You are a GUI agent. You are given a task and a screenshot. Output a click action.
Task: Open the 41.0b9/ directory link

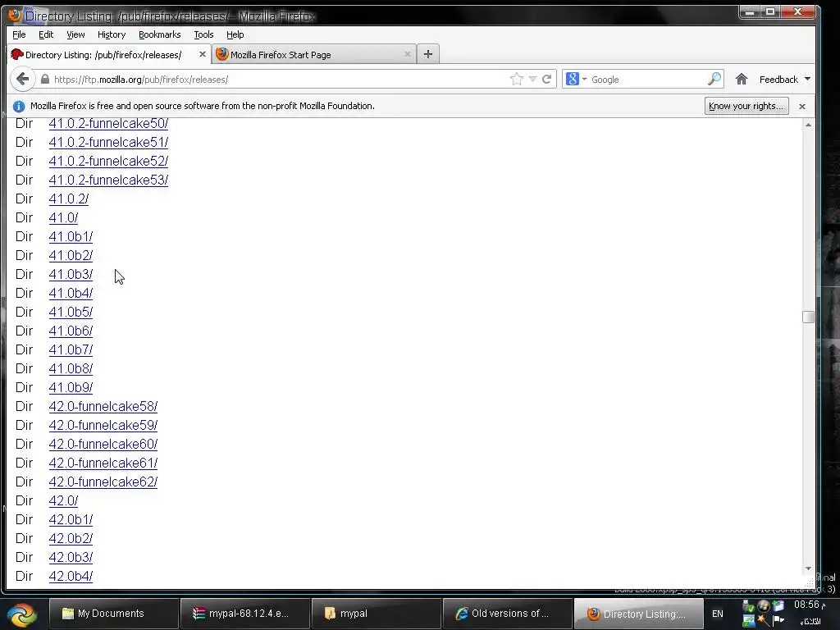click(71, 387)
